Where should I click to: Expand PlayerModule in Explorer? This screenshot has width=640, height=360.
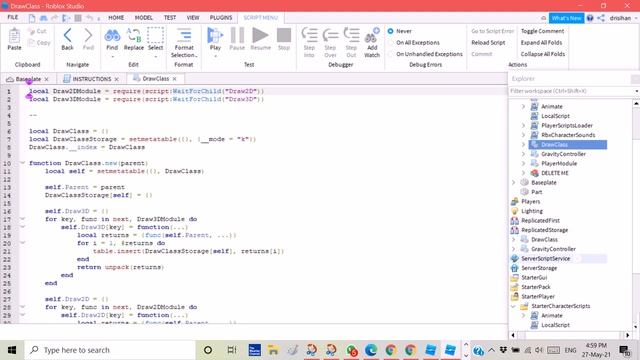tap(523, 163)
